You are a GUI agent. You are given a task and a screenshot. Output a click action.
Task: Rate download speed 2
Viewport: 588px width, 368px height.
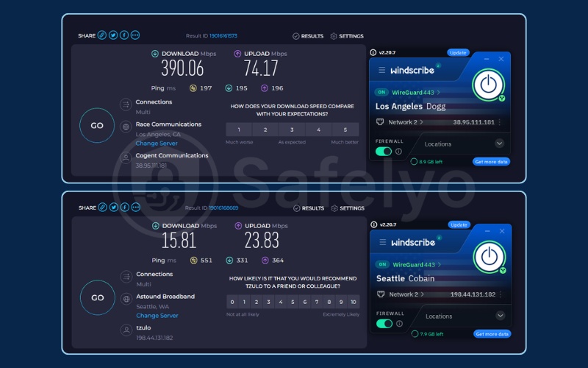click(265, 130)
